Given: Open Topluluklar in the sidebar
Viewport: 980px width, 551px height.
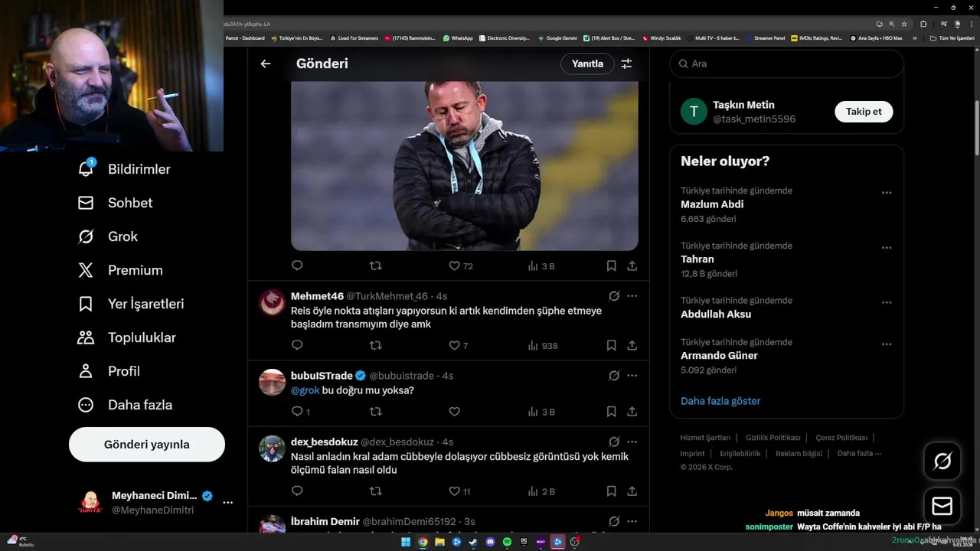Looking at the screenshot, I should 126,337.
